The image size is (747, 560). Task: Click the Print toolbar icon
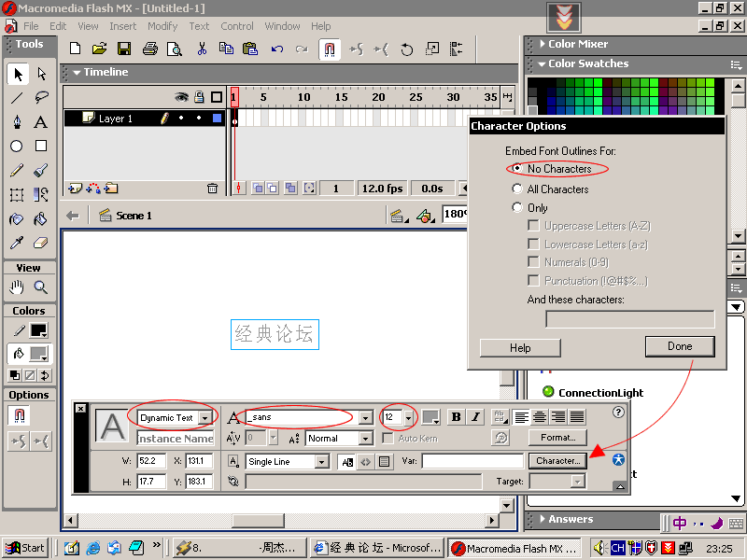(x=150, y=49)
